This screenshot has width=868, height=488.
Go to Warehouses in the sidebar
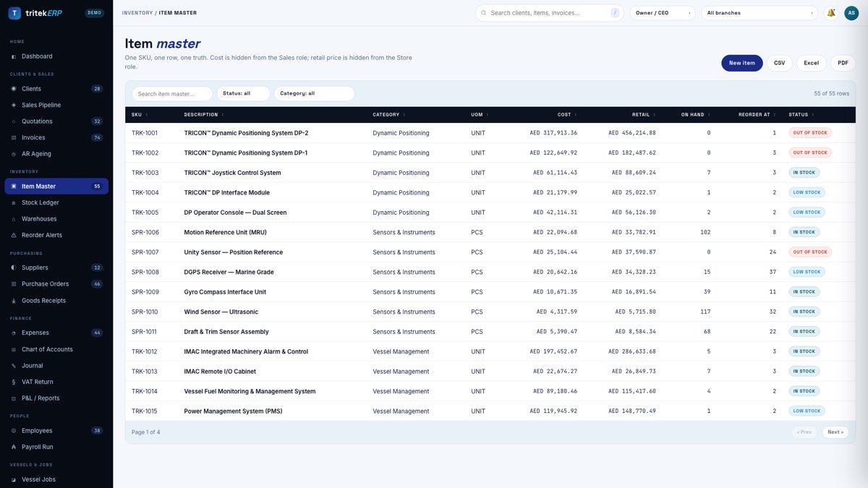tap(56, 219)
